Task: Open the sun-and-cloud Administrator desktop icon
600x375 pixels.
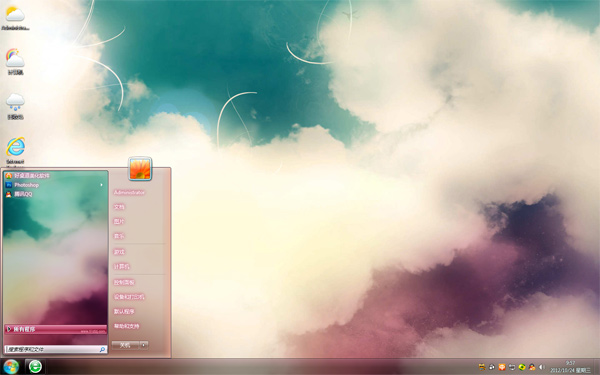Action: point(15,17)
